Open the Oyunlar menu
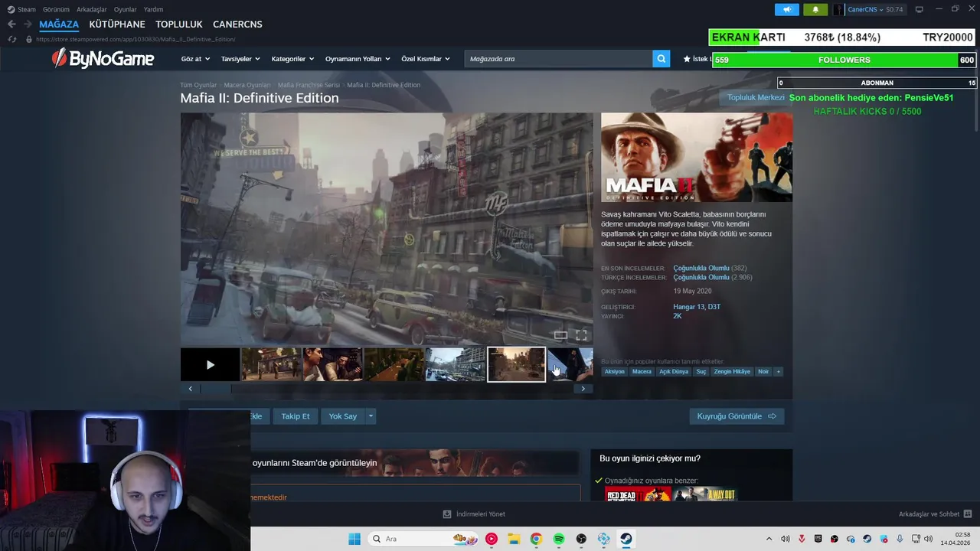This screenshot has width=980, height=551. tap(126, 9)
